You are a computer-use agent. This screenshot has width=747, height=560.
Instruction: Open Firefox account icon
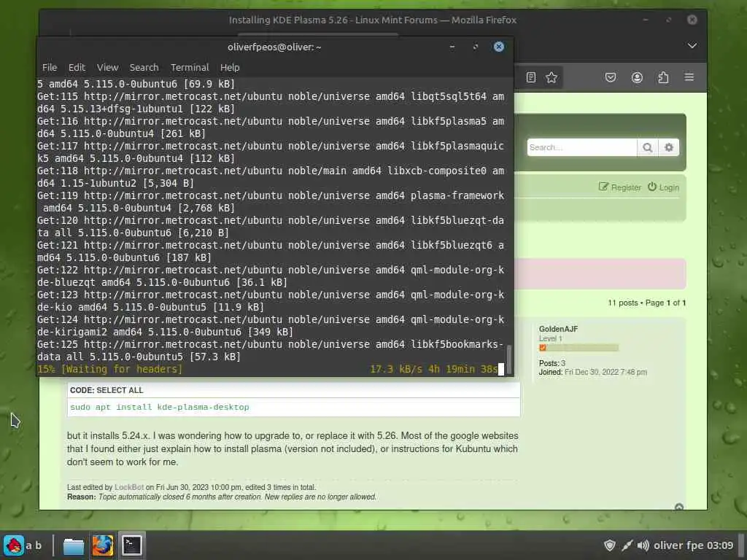637,77
